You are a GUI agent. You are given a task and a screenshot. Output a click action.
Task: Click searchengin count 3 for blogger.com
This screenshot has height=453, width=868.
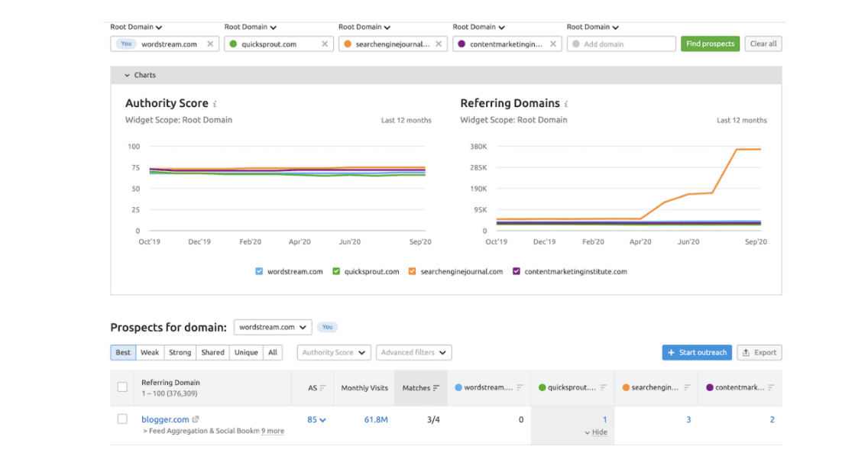(688, 420)
